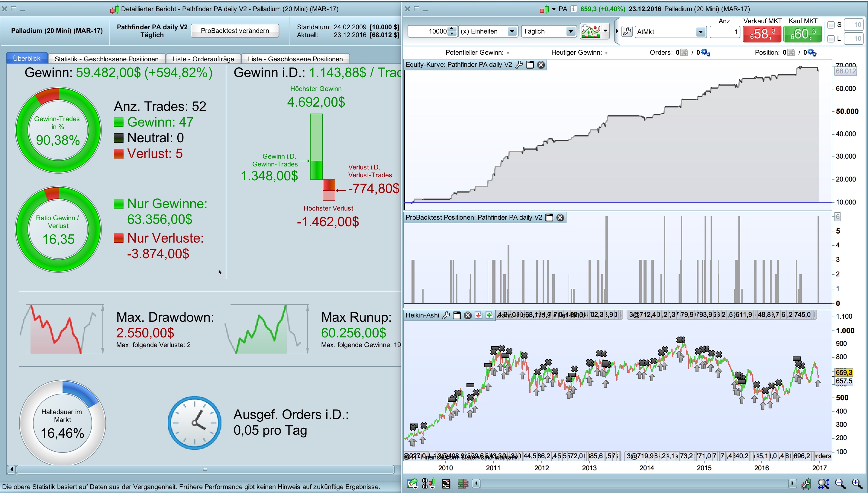Click the trading wrench icon beside AtMkt
Viewport: 868px width, 493px height.
tap(627, 32)
